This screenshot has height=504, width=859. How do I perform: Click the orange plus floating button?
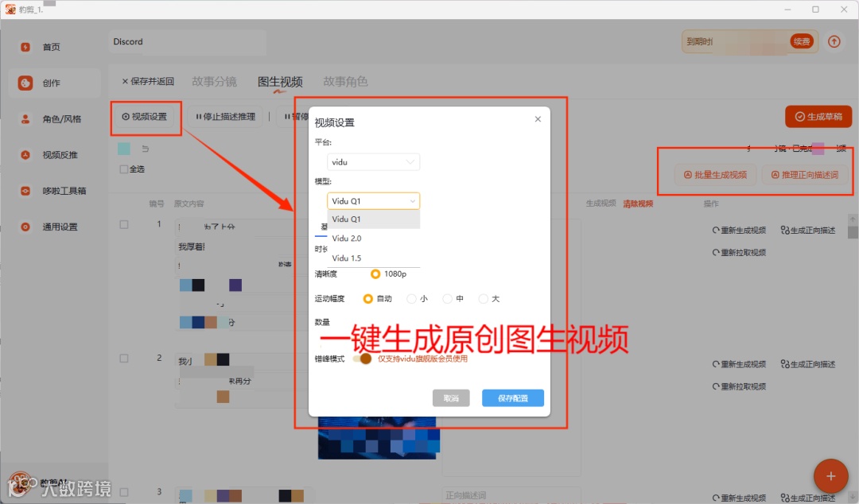[x=830, y=476]
